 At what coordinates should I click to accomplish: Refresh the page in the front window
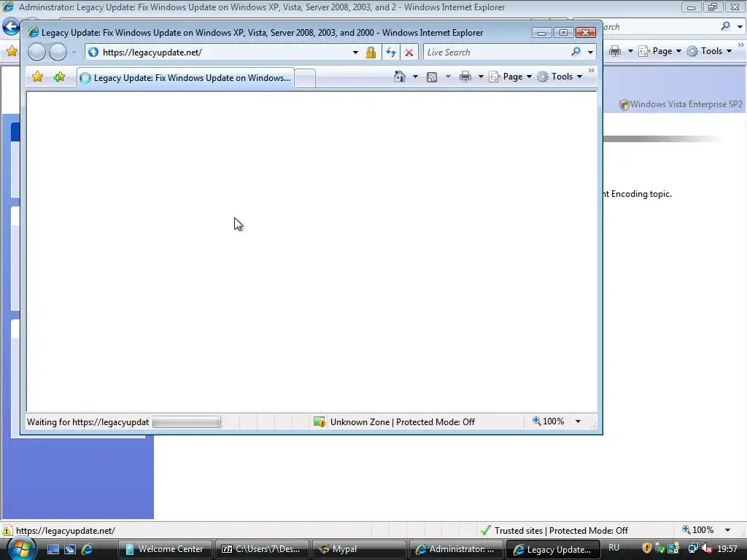[x=391, y=52]
